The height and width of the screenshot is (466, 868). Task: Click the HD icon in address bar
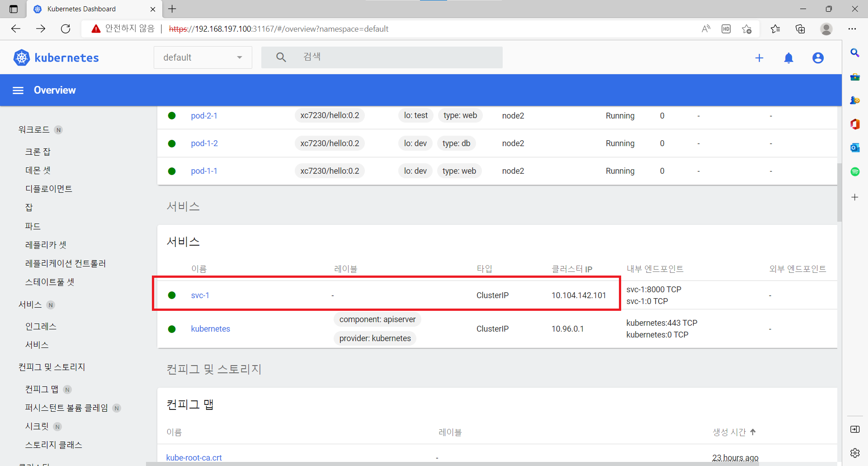(x=726, y=29)
